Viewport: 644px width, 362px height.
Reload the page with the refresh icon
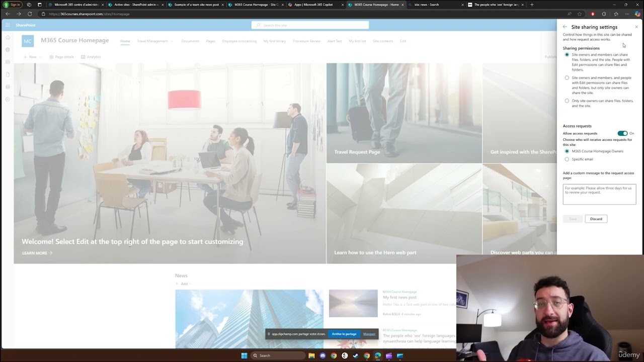[30, 14]
